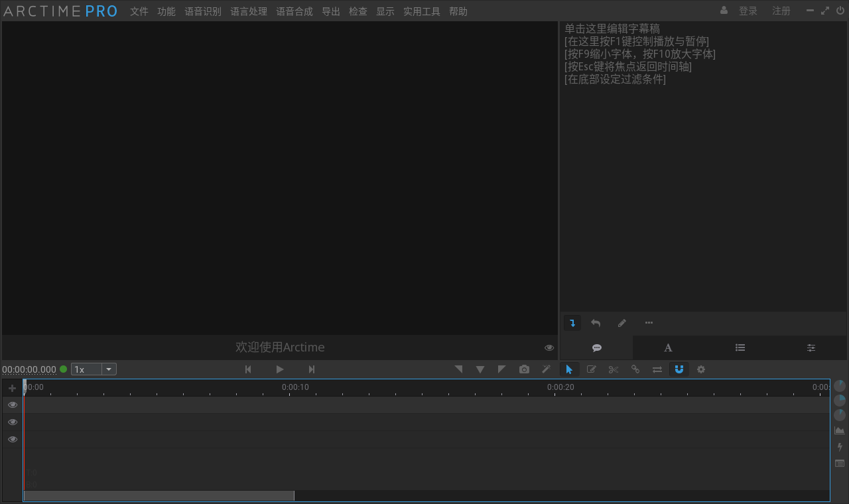This screenshot has width=849, height=504.
Task: Click the undo arrow under subtitle draft
Action: [x=596, y=323]
